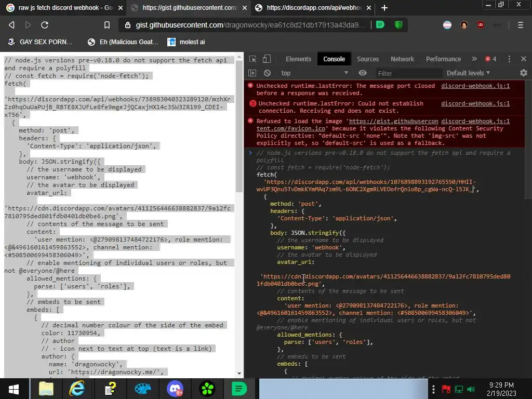Viewport: 532px width, 399px height.
Task: Click the 'color: 11730954,' line in the gist
Action: pyautogui.click(x=71, y=333)
